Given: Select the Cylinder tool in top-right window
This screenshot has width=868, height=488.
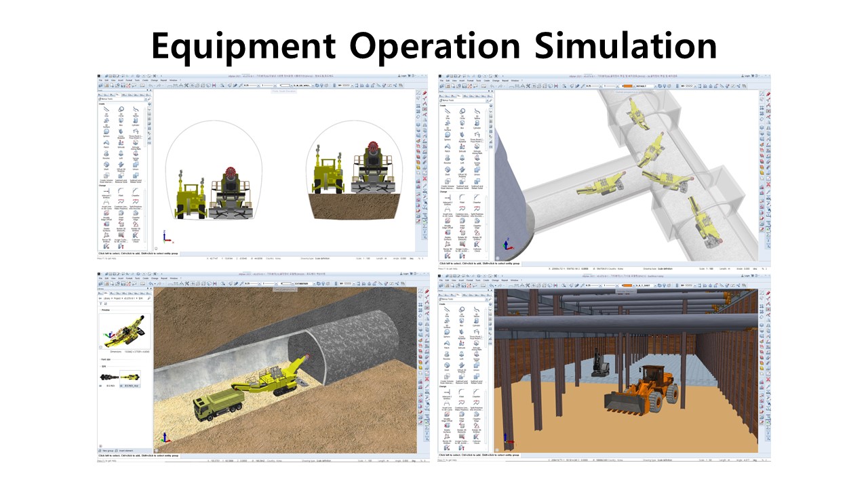Looking at the screenshot, I should coord(477,124).
